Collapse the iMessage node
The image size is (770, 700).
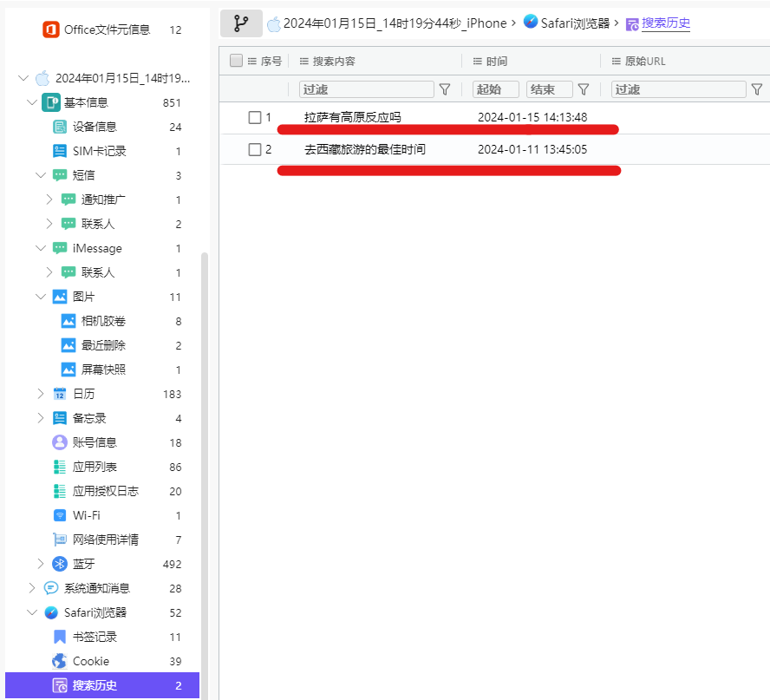click(41, 248)
